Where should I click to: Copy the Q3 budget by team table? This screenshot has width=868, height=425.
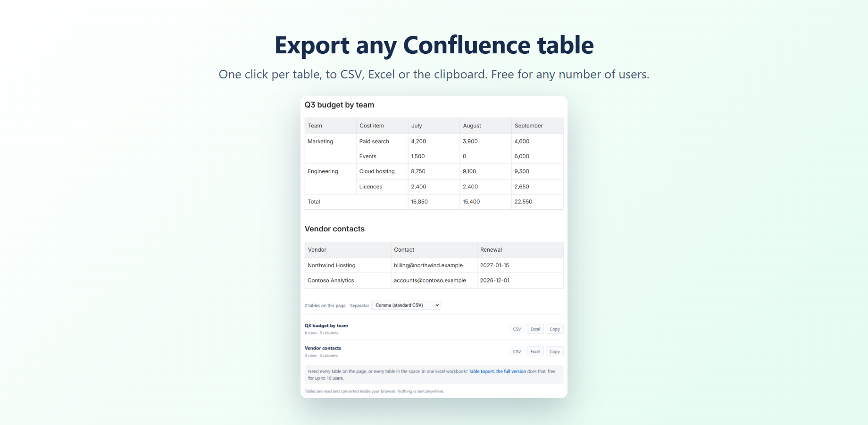click(x=555, y=329)
